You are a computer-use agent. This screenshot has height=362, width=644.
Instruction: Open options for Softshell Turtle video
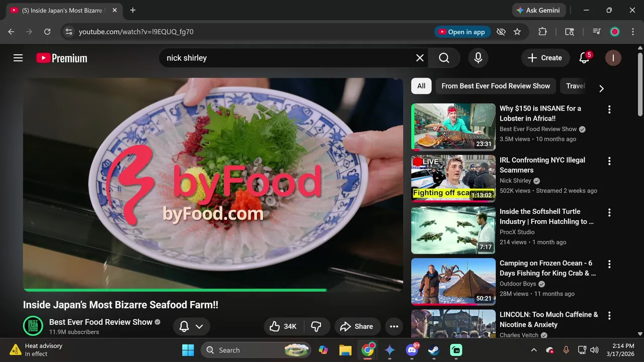pyautogui.click(x=609, y=213)
